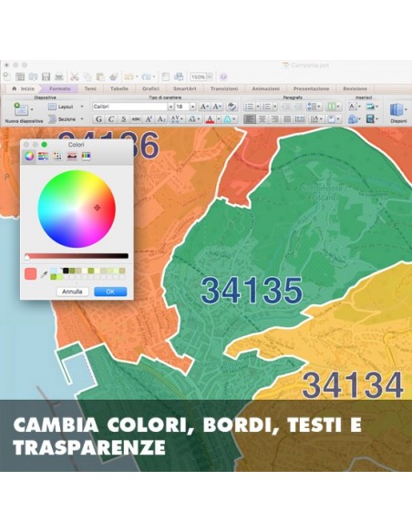Toggle bold G formatting
This screenshot has height=532, width=412.
click(98, 119)
